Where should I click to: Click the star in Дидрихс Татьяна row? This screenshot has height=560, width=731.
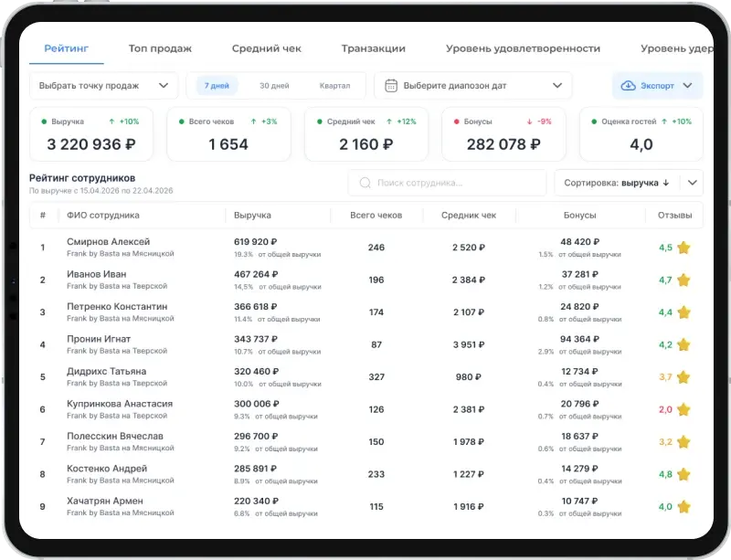683,377
